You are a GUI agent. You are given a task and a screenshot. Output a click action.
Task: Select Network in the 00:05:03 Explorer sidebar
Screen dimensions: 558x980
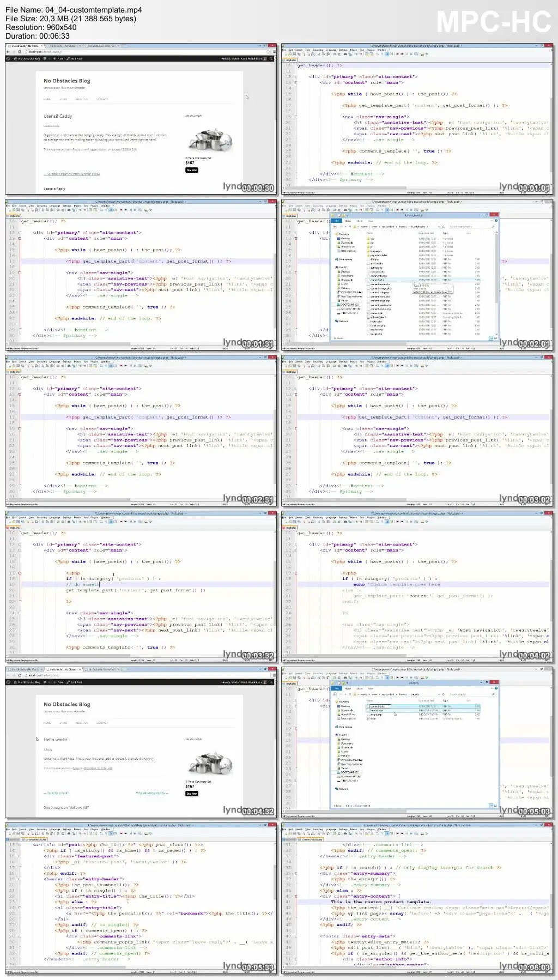(343, 789)
